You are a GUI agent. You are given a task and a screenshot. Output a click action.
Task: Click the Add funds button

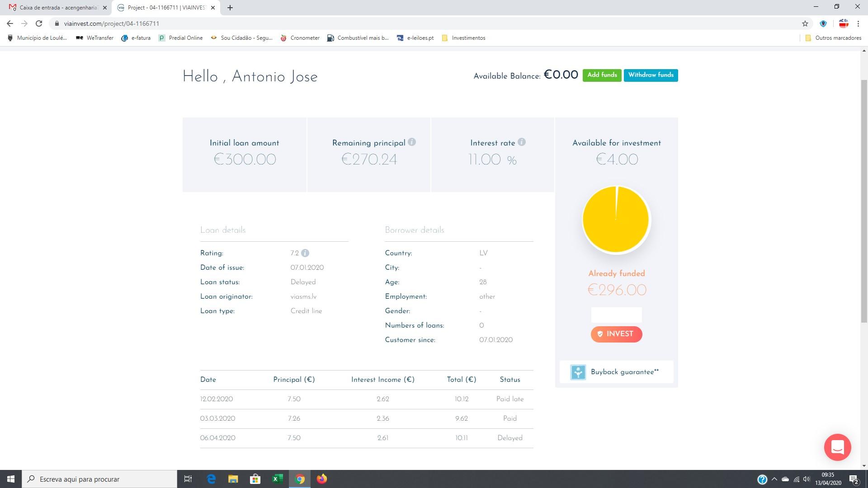tap(602, 75)
